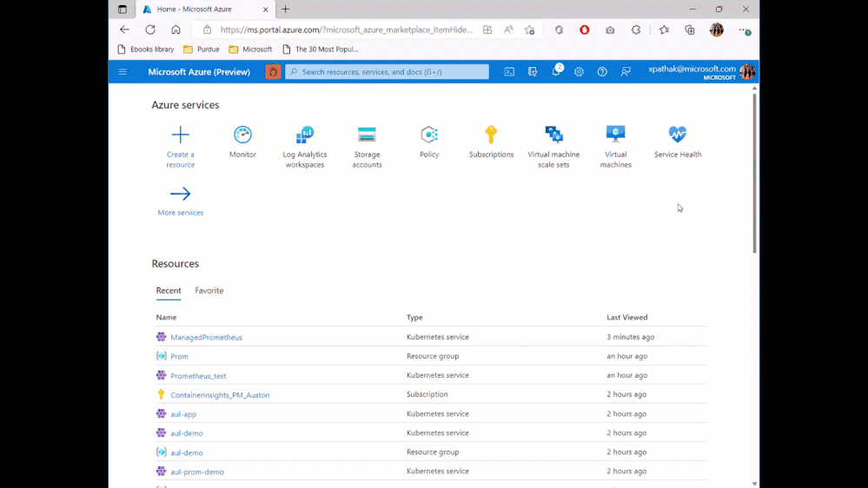Open the ManagedPrometheus resource
Screen dimensions: 868x488
(207, 337)
